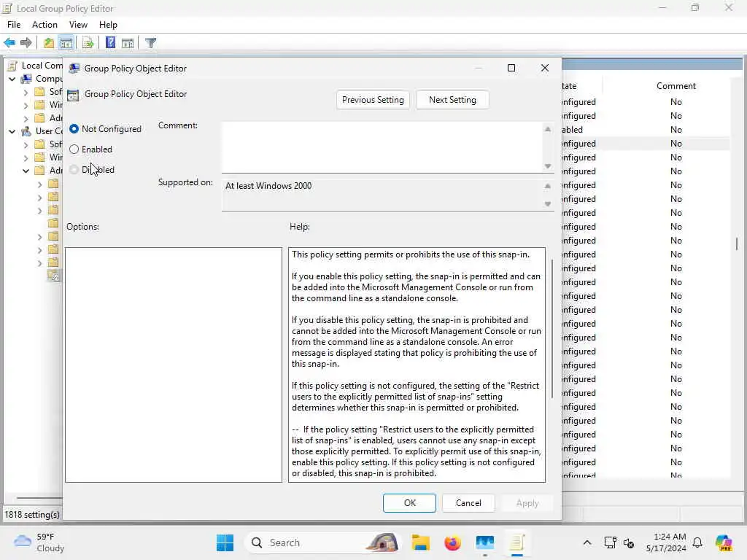Viewport: 747px width, 560px height.
Task: Click network display tray icon
Action: tap(611, 542)
